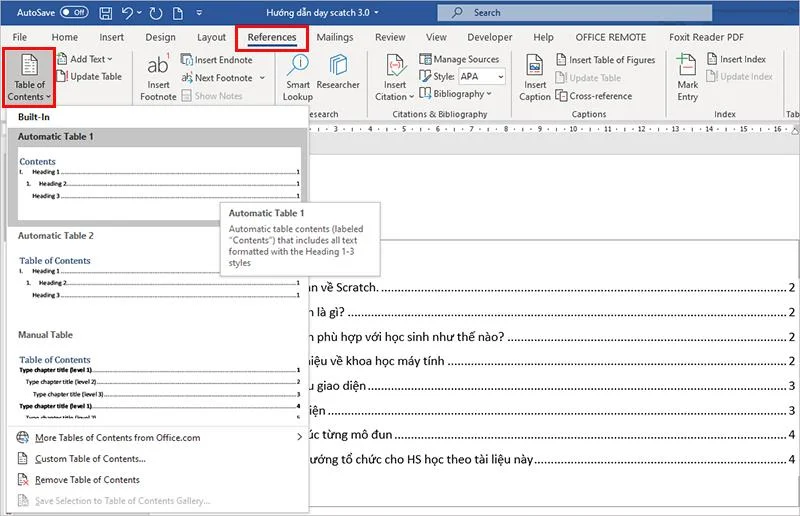Viewport: 800px width, 516px height.
Task: Open the Researcher tool
Action: pyautogui.click(x=338, y=71)
